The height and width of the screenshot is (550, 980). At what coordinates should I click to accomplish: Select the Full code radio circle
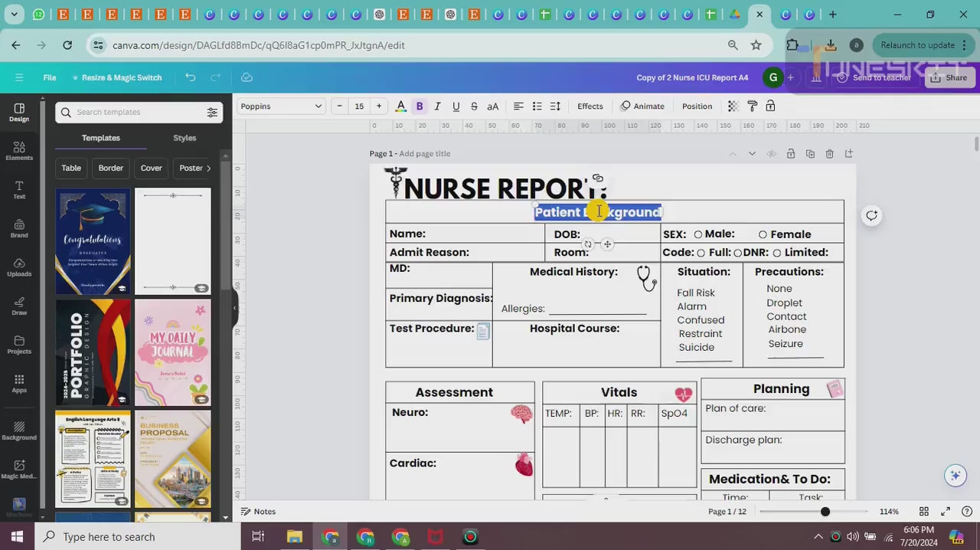click(x=701, y=253)
